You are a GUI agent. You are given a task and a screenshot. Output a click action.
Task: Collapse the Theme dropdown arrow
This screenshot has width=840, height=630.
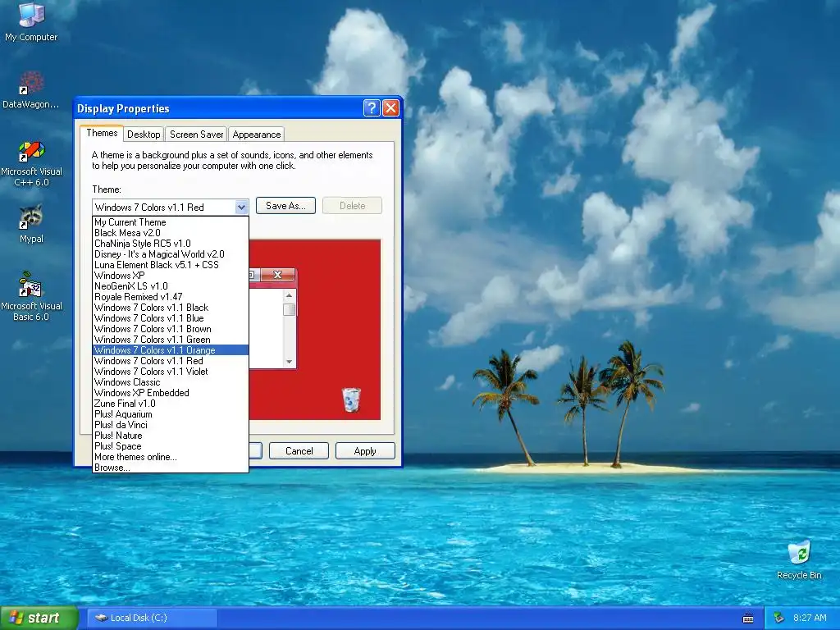coord(241,207)
